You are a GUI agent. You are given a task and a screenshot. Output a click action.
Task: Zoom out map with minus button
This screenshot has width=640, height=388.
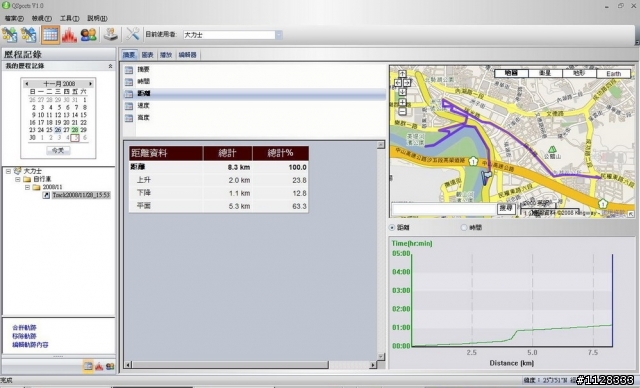[x=402, y=111]
